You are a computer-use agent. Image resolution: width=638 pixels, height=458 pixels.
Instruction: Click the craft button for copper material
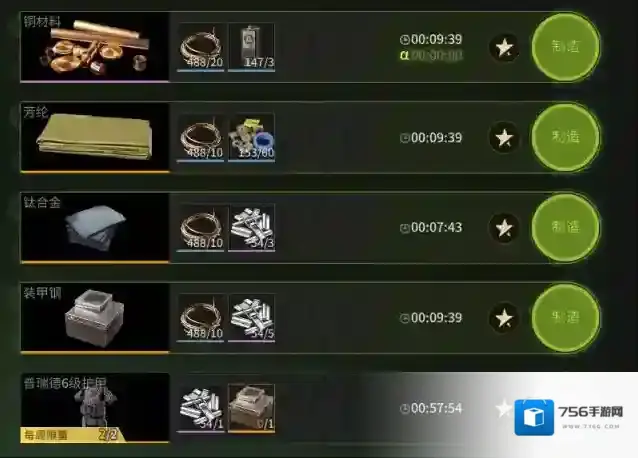566,47
